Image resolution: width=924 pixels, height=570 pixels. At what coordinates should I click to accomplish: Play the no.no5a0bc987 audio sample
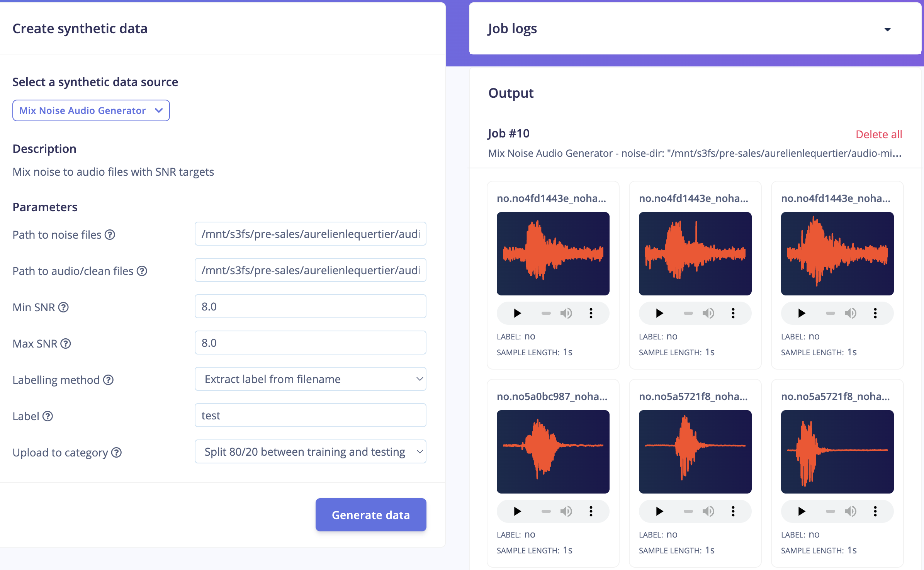click(517, 511)
